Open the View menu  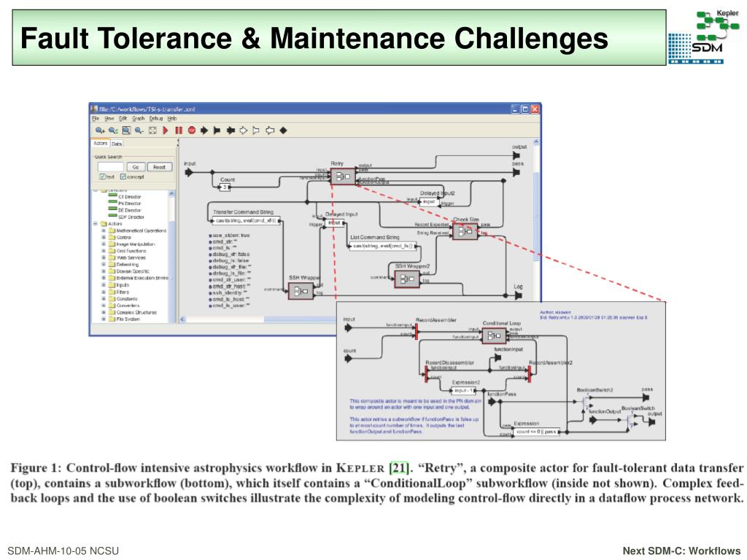pos(109,119)
